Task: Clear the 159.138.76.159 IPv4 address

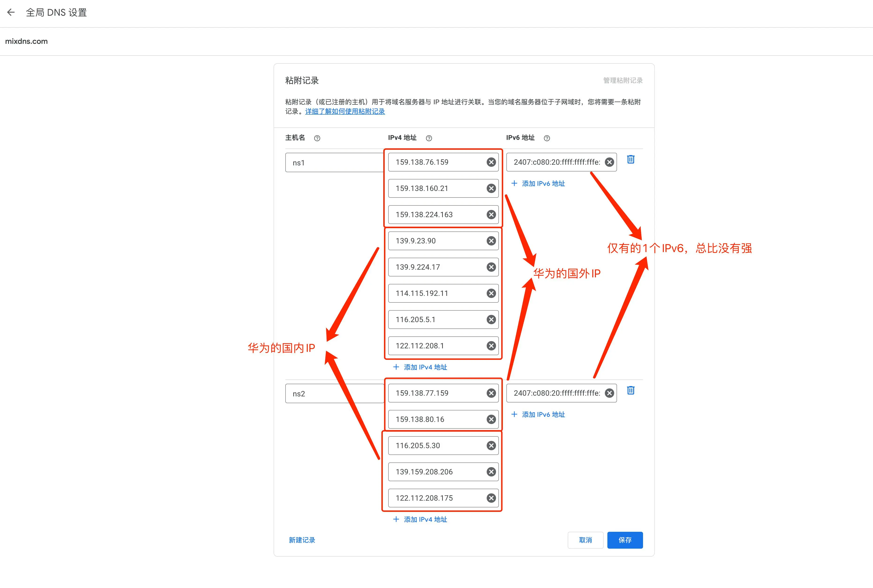Action: pyautogui.click(x=491, y=162)
